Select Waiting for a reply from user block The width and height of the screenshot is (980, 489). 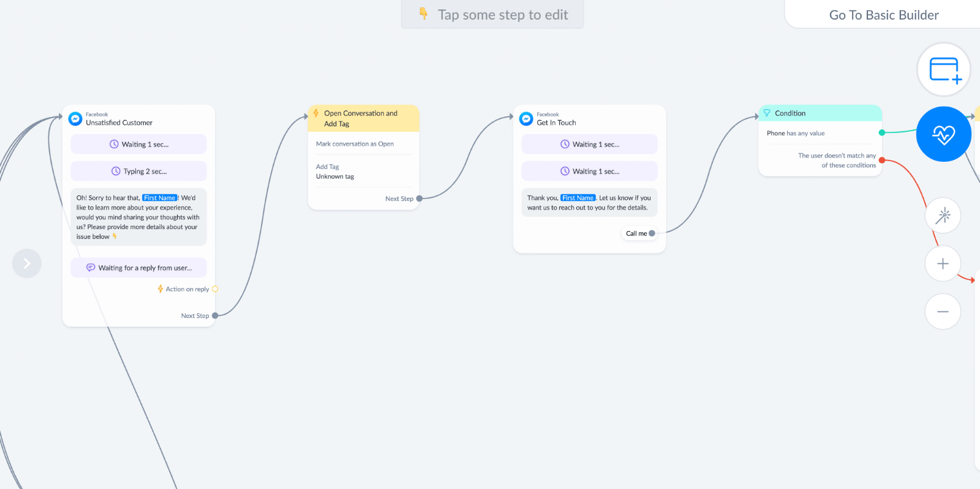139,268
